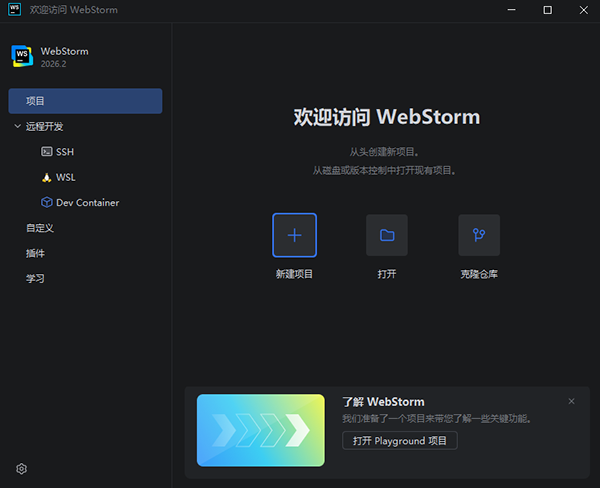Screen dimensions: 600x488
Task: Click the WebStorm icon in title bar
Action: [x=15, y=10]
